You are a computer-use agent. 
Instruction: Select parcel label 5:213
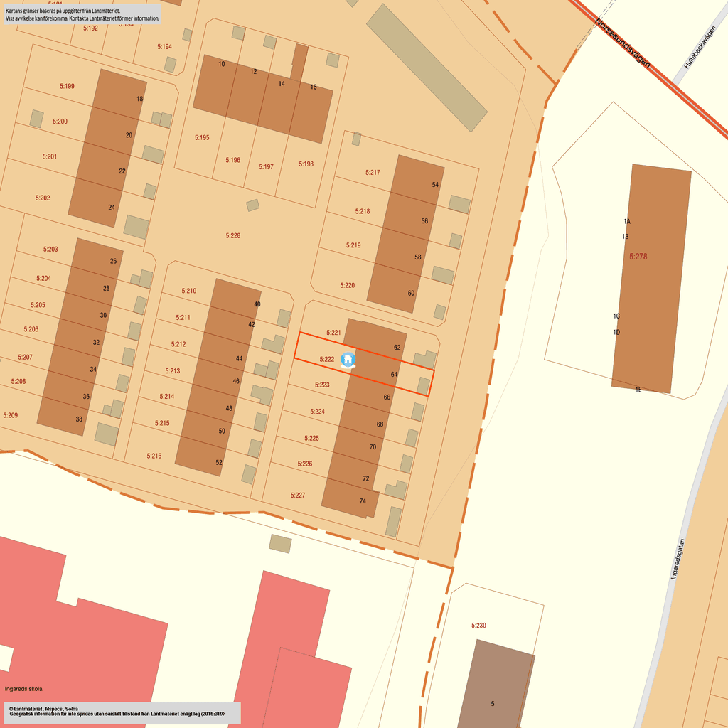pyautogui.click(x=173, y=370)
